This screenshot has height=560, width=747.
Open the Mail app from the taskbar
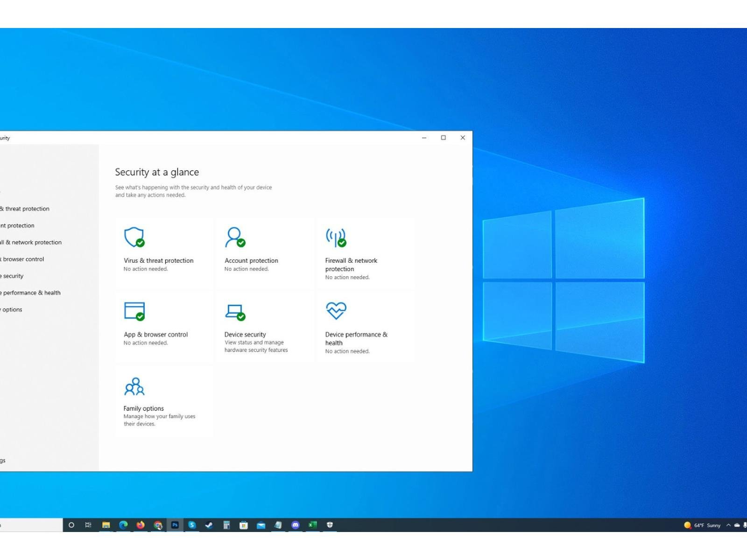coord(261,525)
